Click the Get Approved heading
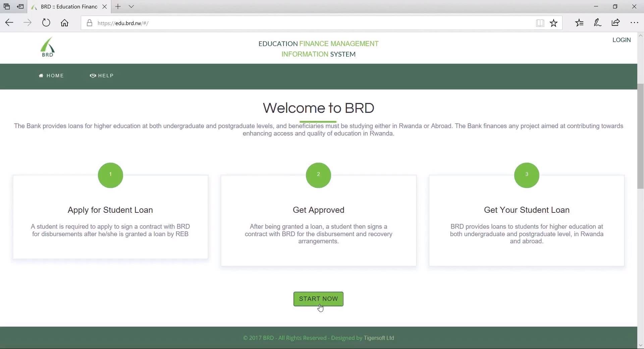 [318, 210]
